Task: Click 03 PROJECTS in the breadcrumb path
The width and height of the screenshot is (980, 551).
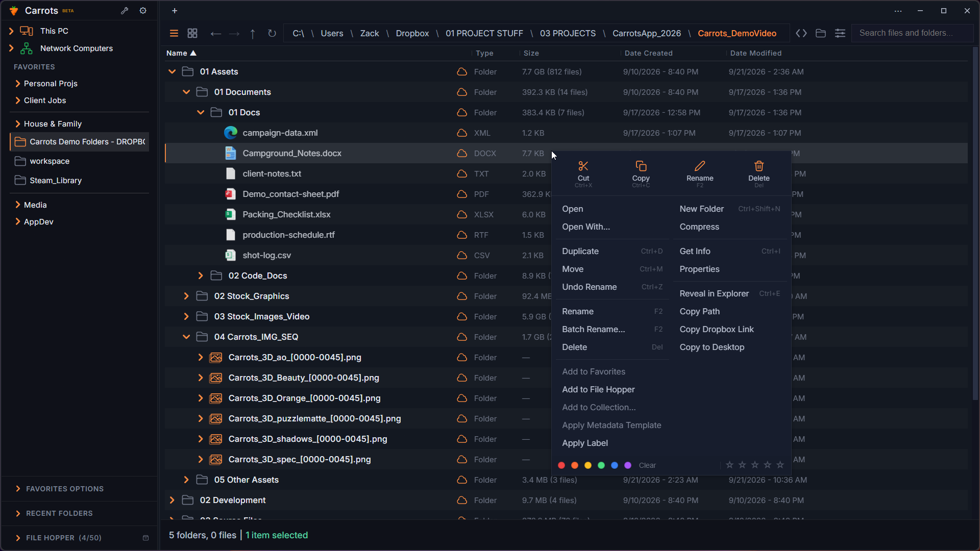Action: (568, 33)
